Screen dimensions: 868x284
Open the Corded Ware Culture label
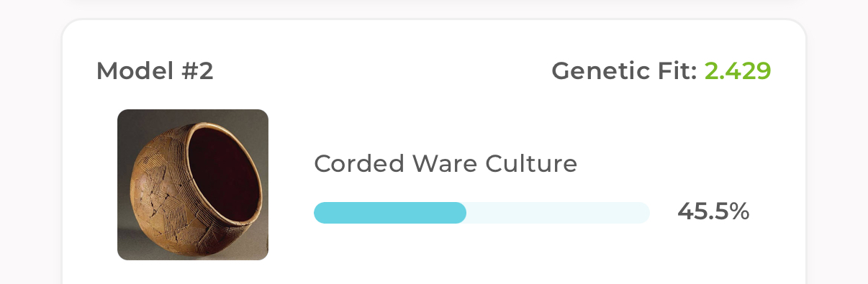(446, 164)
